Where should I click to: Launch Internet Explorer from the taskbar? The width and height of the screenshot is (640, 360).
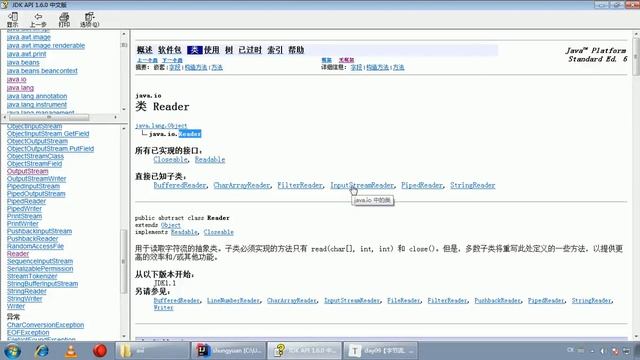point(42,351)
